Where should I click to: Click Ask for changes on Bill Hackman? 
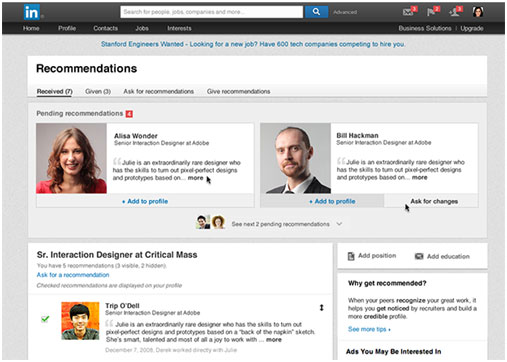[434, 201]
